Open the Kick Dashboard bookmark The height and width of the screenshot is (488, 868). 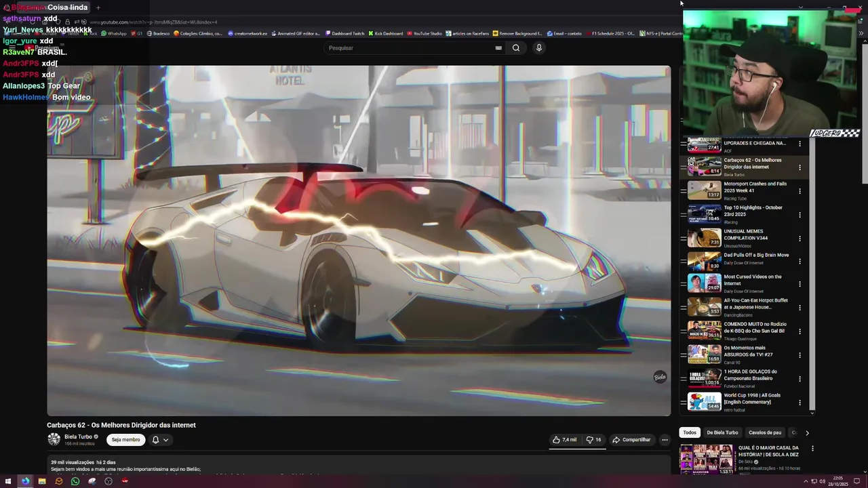385,33
